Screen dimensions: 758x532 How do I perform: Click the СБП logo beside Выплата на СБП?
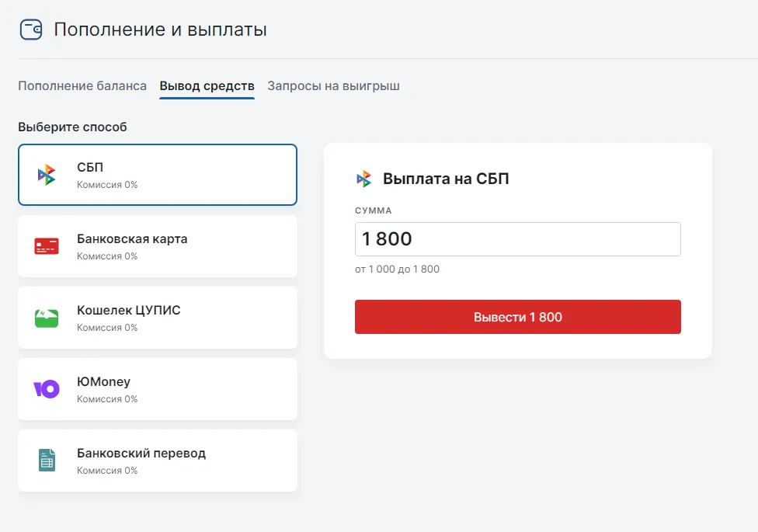point(364,179)
